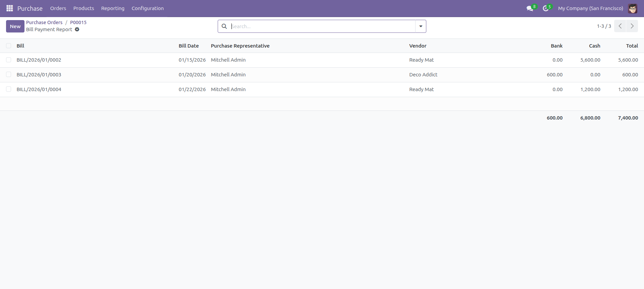The width and height of the screenshot is (644, 289).
Task: Click the 5,600.00 cash amount cell
Action: (x=590, y=60)
